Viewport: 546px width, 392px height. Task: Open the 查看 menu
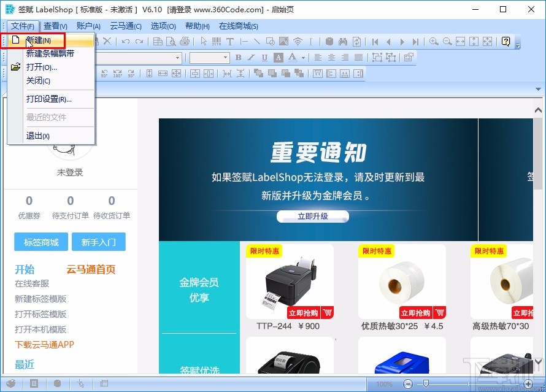click(55, 26)
